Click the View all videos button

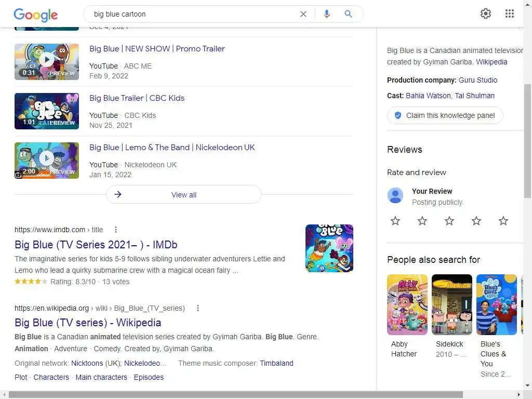[x=184, y=194]
